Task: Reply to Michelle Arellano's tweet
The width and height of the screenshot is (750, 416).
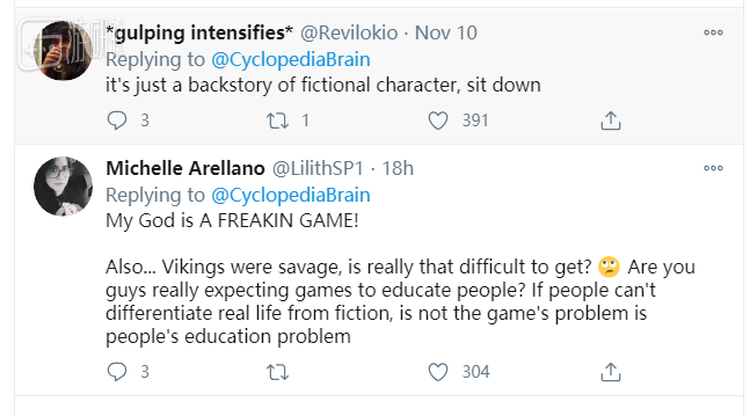Action: click(118, 372)
